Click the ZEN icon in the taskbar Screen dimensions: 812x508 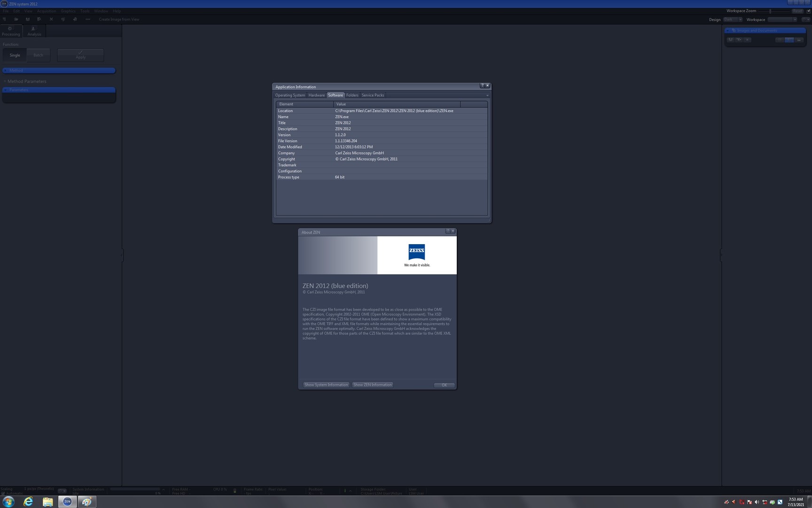coord(67,502)
